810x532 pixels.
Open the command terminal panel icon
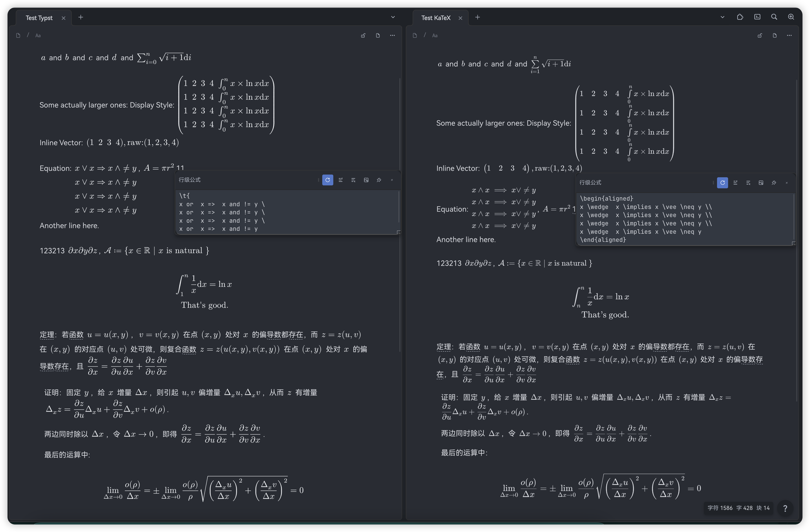(757, 17)
